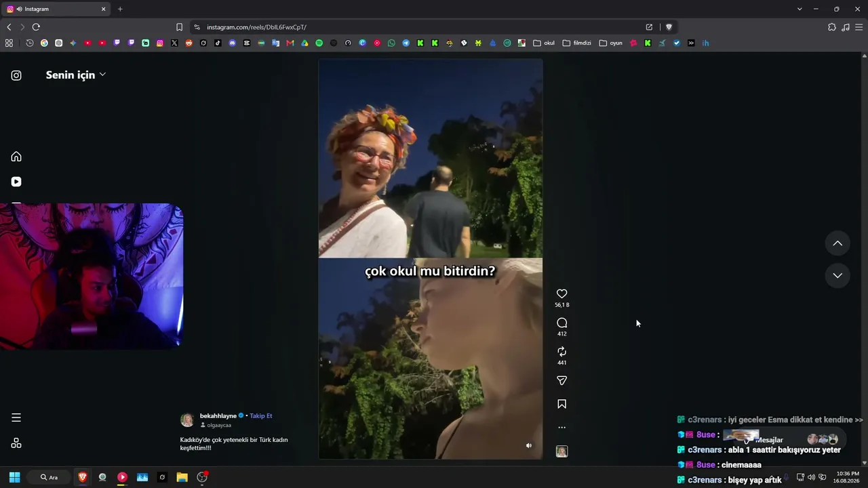
Task: Open the tab search dropdown
Action: coord(800,9)
